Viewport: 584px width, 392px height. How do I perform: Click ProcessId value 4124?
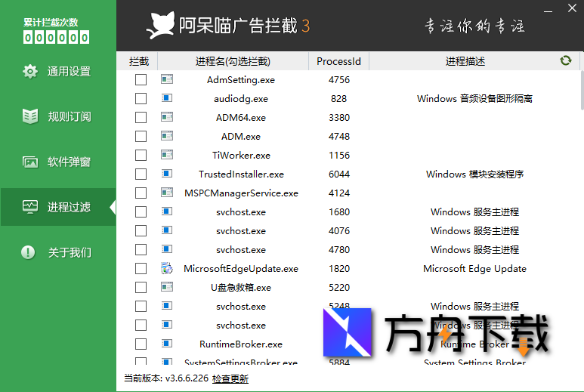pos(339,193)
